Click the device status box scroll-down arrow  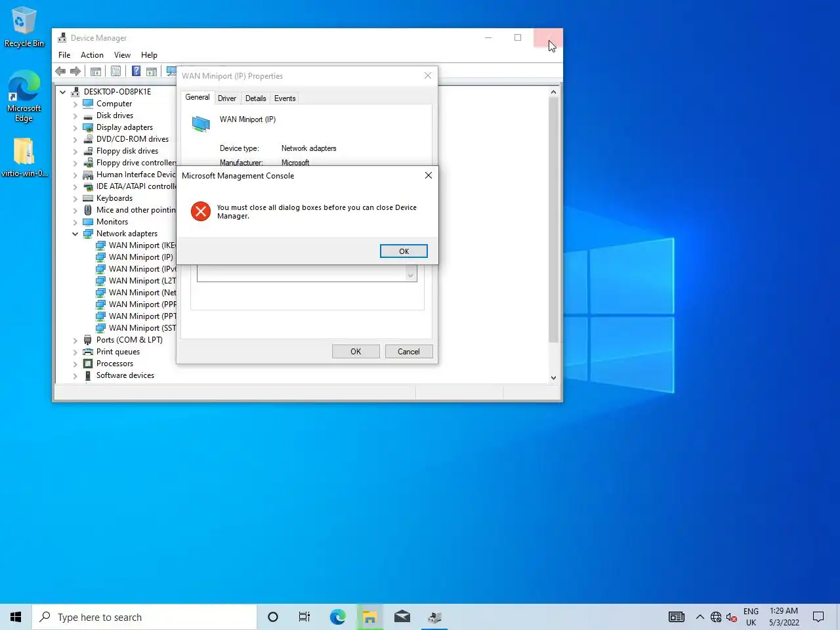click(x=411, y=276)
